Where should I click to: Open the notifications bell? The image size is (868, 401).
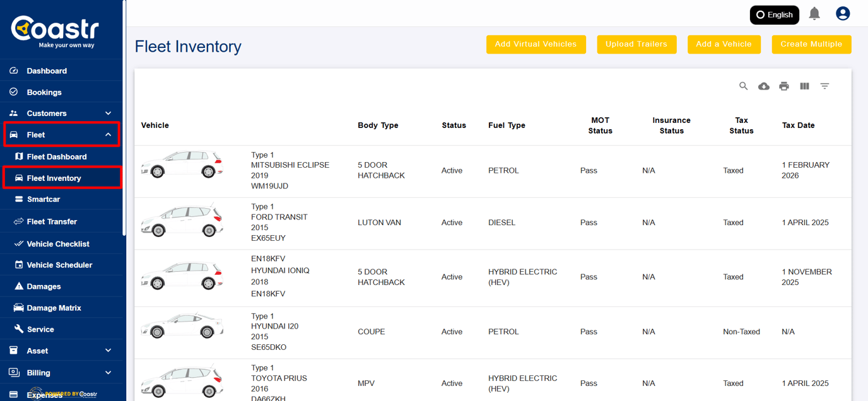pos(814,14)
